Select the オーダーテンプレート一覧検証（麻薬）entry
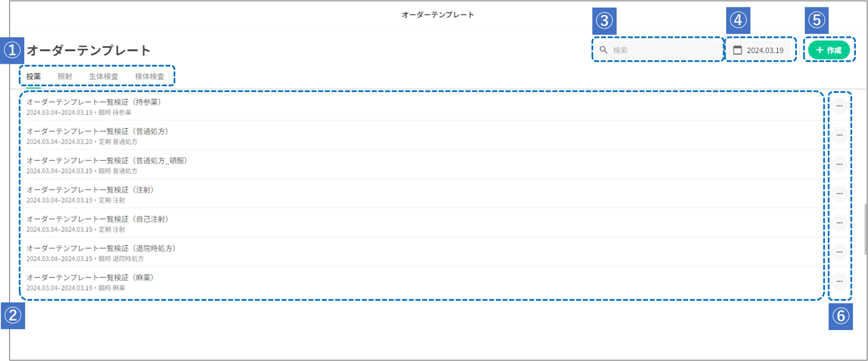868x361 pixels. coord(90,278)
